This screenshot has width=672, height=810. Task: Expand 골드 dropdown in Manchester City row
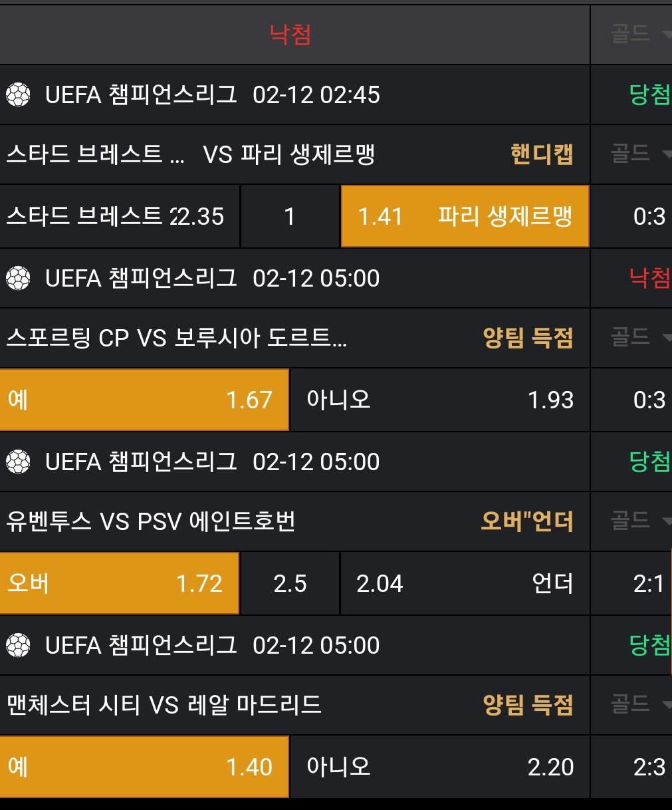pos(639,705)
